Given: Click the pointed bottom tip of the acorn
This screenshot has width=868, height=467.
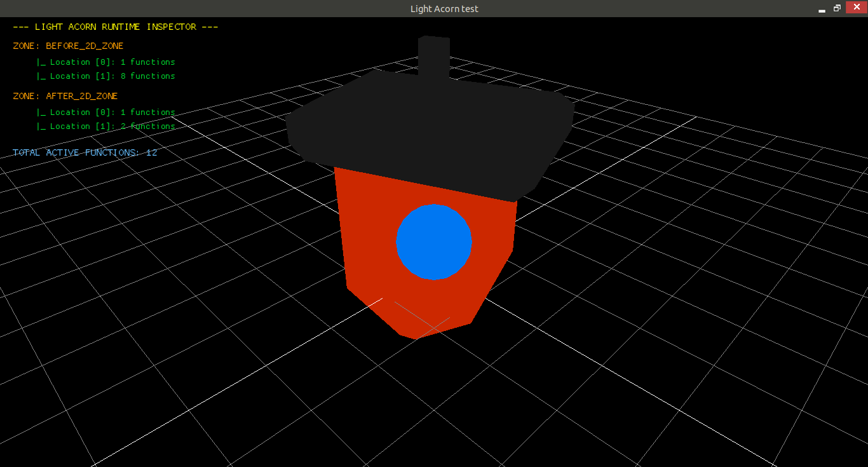Looking at the screenshot, I should 416,337.
